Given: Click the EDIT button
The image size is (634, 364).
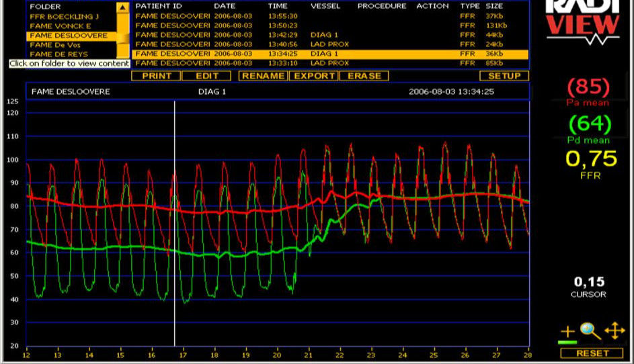Looking at the screenshot, I should (207, 76).
